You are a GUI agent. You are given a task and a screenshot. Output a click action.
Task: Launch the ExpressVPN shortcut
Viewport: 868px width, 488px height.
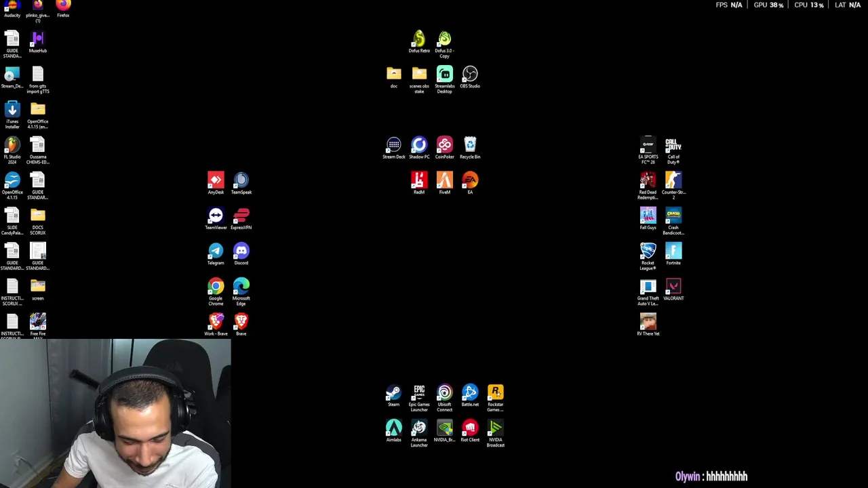(241, 218)
